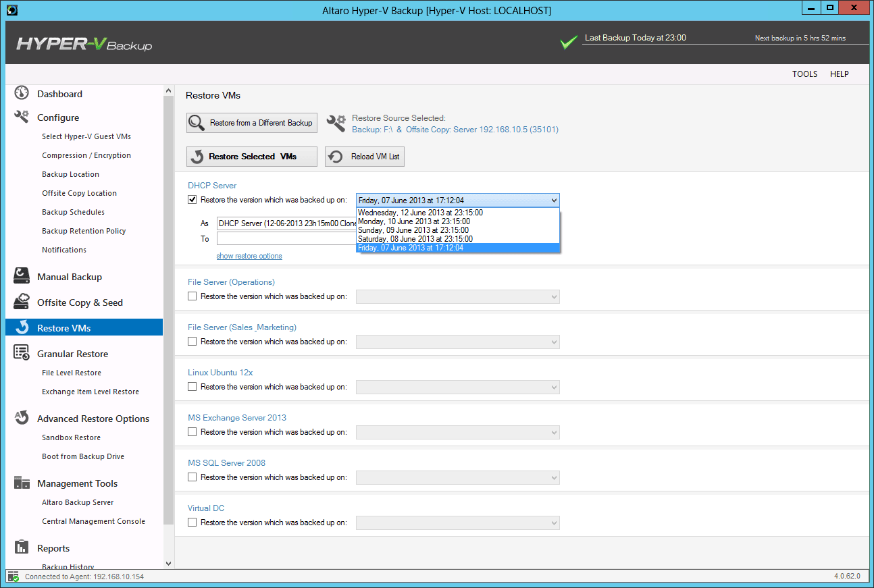Click the DHCP Server VM heading
Viewport: 874px width, 588px height.
pyautogui.click(x=212, y=185)
